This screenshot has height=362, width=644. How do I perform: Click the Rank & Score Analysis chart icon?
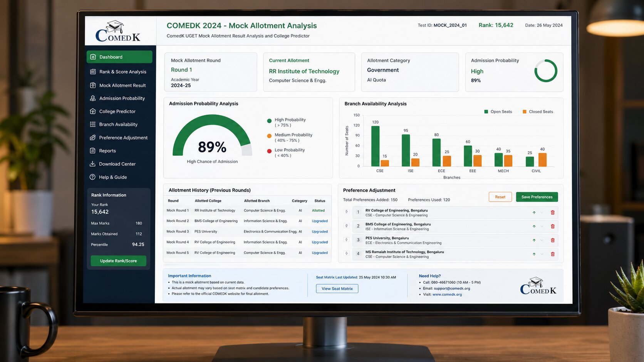click(x=93, y=72)
